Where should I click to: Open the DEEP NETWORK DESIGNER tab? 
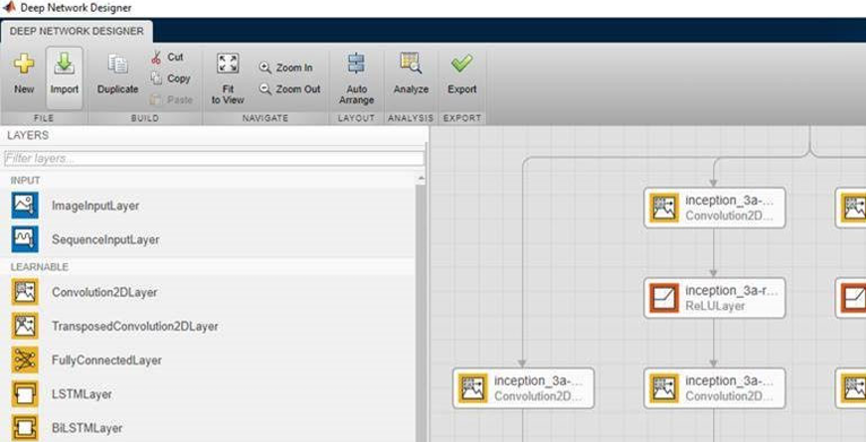pyautogui.click(x=77, y=31)
